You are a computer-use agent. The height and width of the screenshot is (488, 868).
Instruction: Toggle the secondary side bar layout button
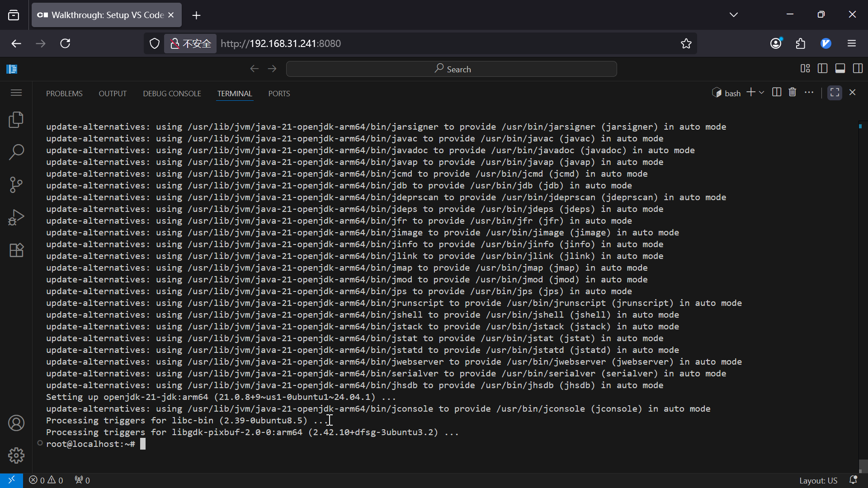tap(858, 69)
